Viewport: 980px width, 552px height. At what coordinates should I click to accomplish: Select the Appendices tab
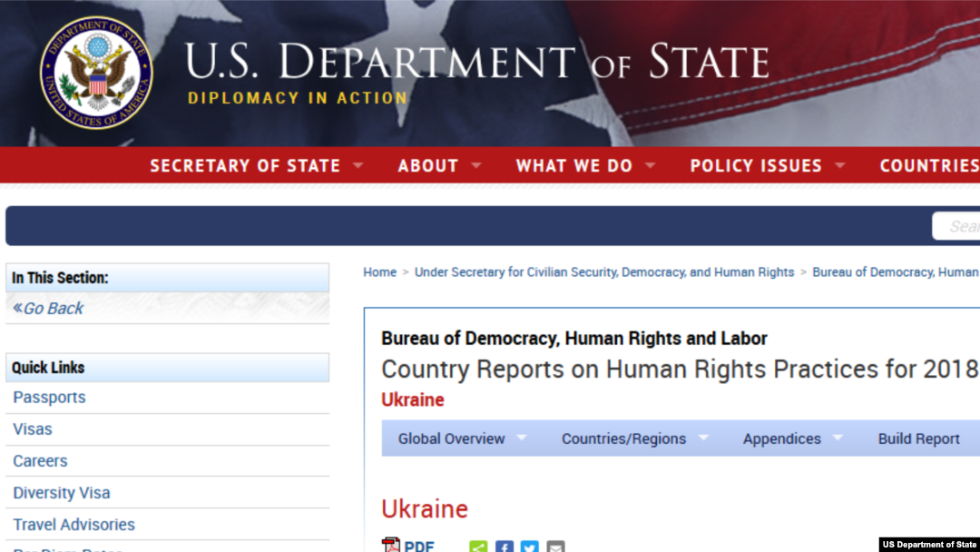coord(782,439)
